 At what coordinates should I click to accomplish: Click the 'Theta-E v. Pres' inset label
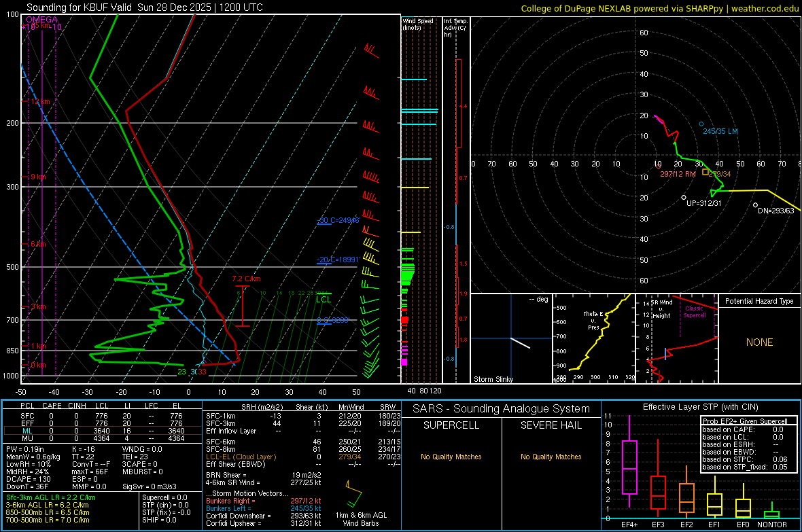(593, 320)
